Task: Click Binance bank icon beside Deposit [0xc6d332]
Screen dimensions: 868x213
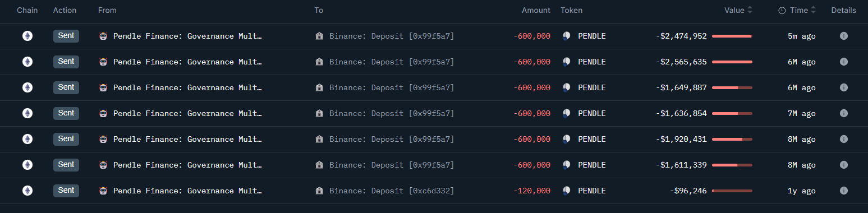Action: click(319, 191)
